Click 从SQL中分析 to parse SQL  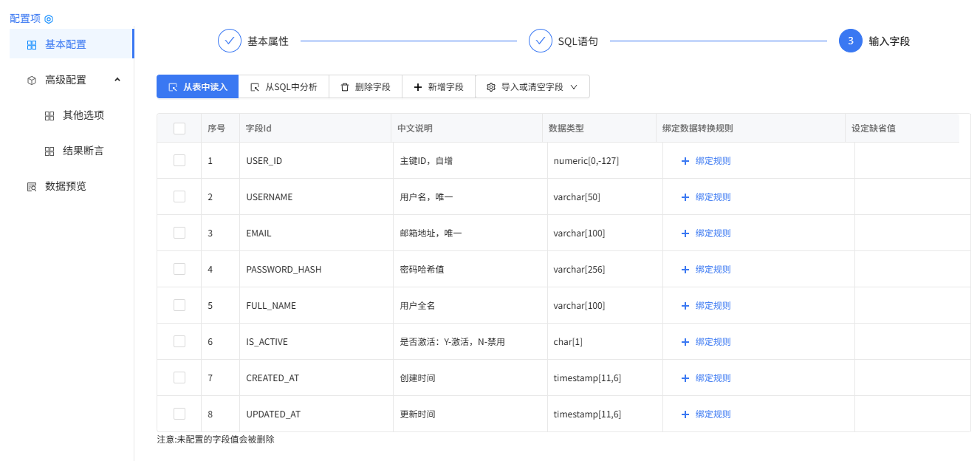pos(284,86)
